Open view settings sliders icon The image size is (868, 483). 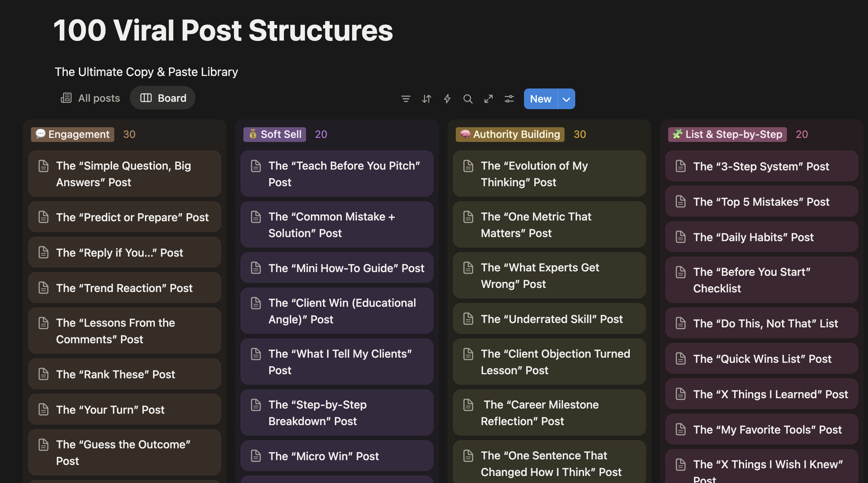point(509,99)
